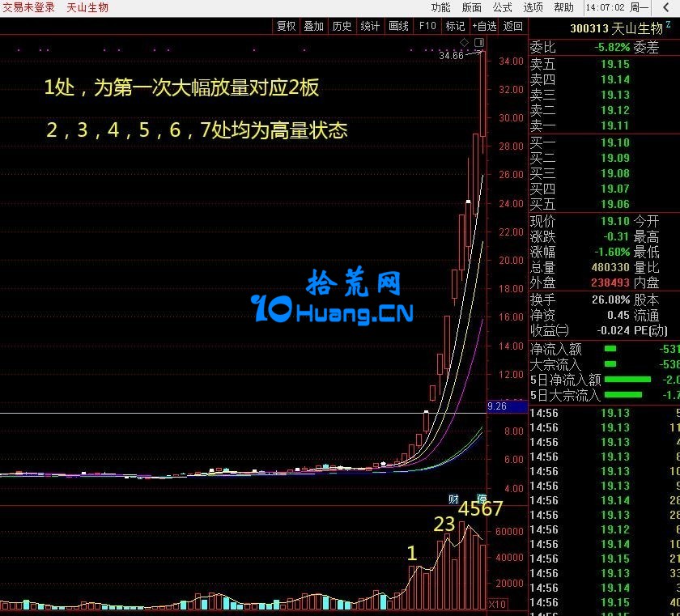Click the 大宗流入 row label
The width and height of the screenshot is (680, 616).
[555, 364]
